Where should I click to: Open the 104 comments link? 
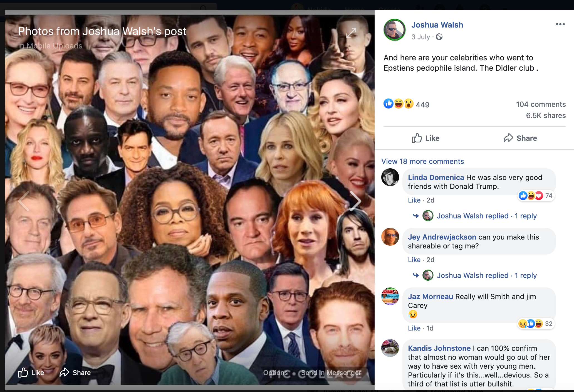point(541,104)
